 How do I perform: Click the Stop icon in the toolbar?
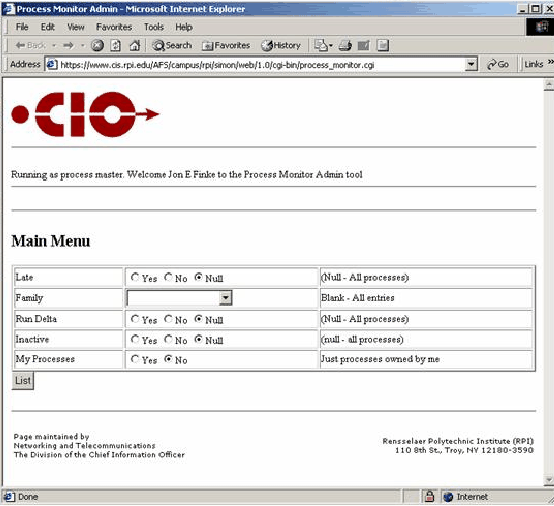97,45
